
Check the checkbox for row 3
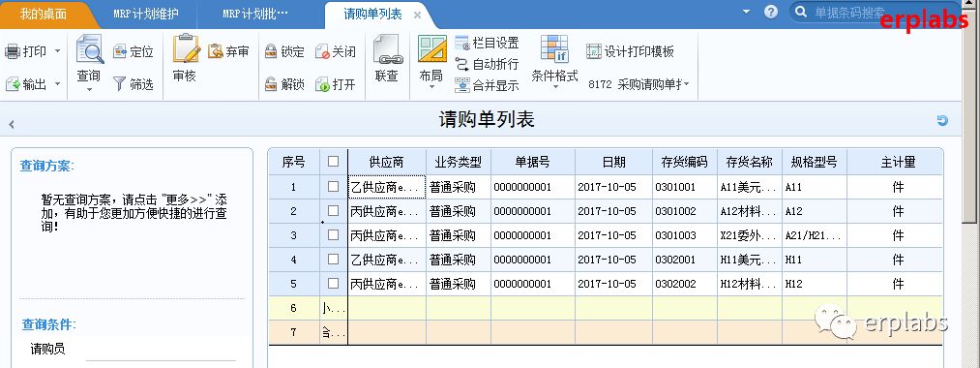pos(333,234)
